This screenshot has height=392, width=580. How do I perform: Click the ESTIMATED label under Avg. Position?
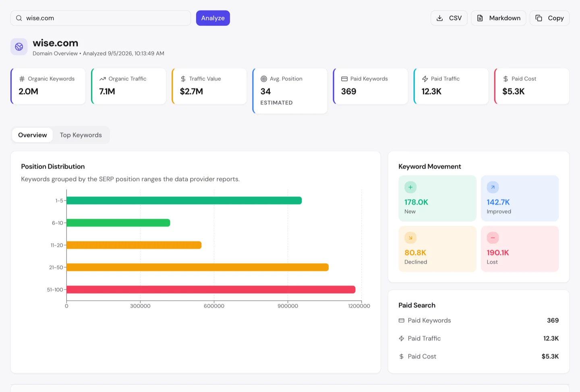[x=276, y=103]
